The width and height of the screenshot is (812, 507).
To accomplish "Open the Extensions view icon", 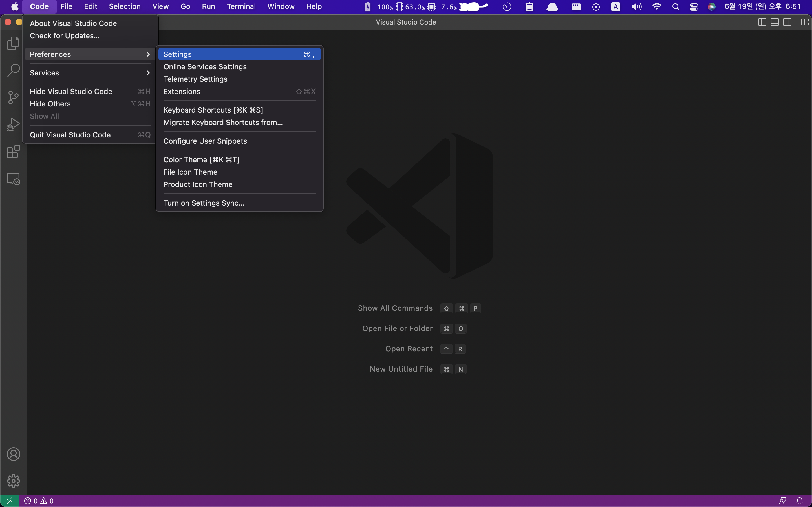I will [x=14, y=152].
